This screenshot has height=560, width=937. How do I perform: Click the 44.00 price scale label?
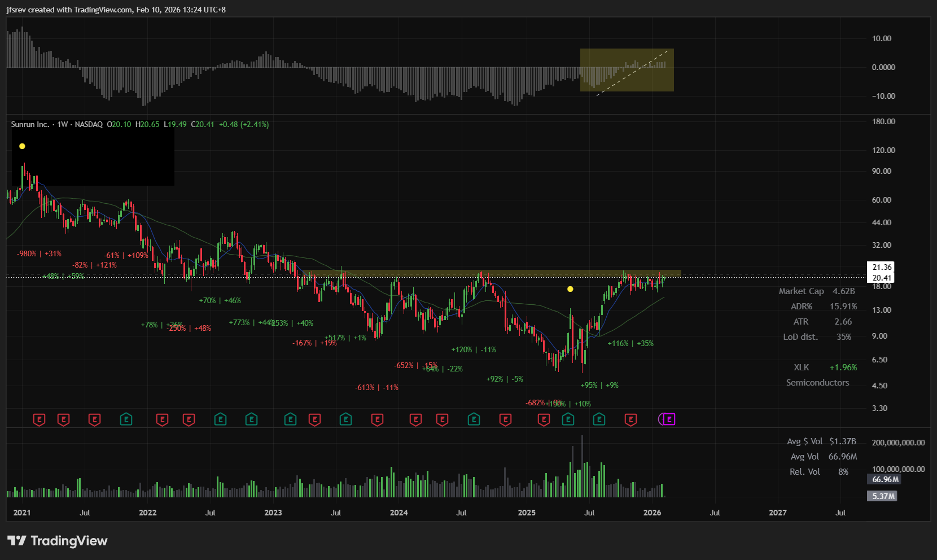pos(882,222)
